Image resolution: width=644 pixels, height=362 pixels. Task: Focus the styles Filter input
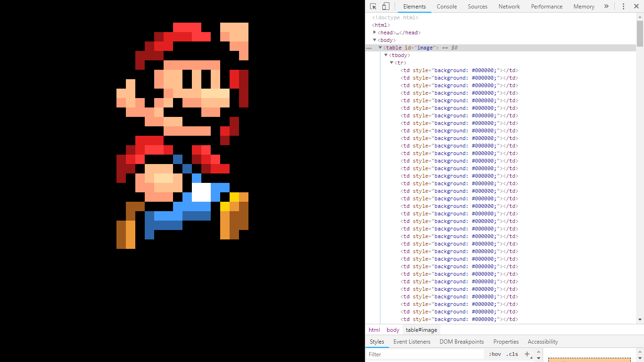point(425,354)
